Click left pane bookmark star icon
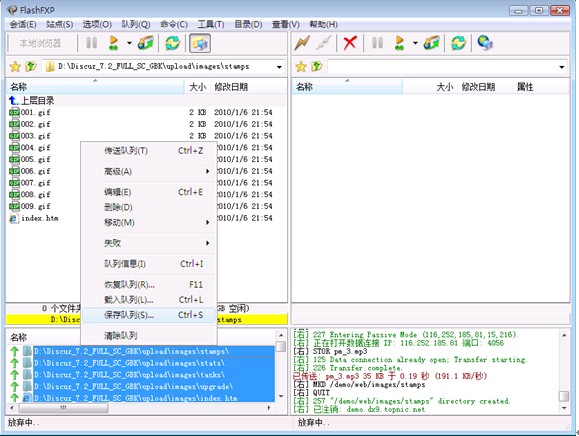 click(x=15, y=66)
